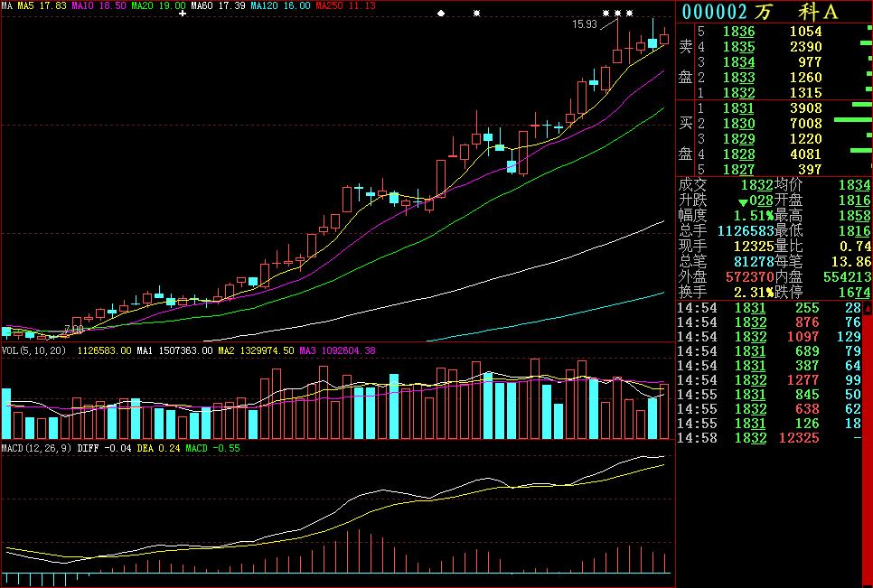Select the tick row with volume 876
This screenshot has width=873, height=588.
769,322
